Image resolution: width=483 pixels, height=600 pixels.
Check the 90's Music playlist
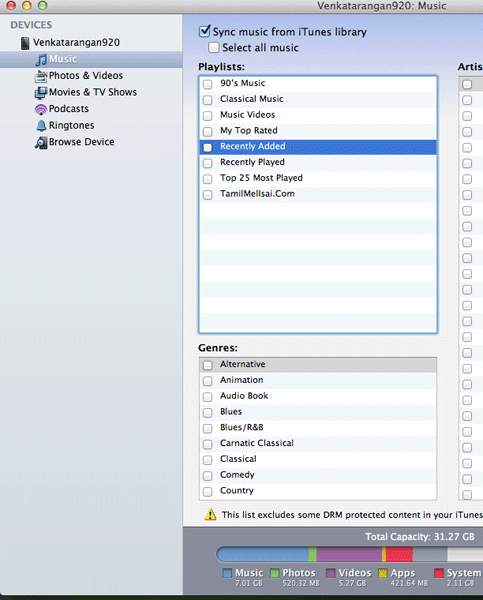[x=207, y=84]
